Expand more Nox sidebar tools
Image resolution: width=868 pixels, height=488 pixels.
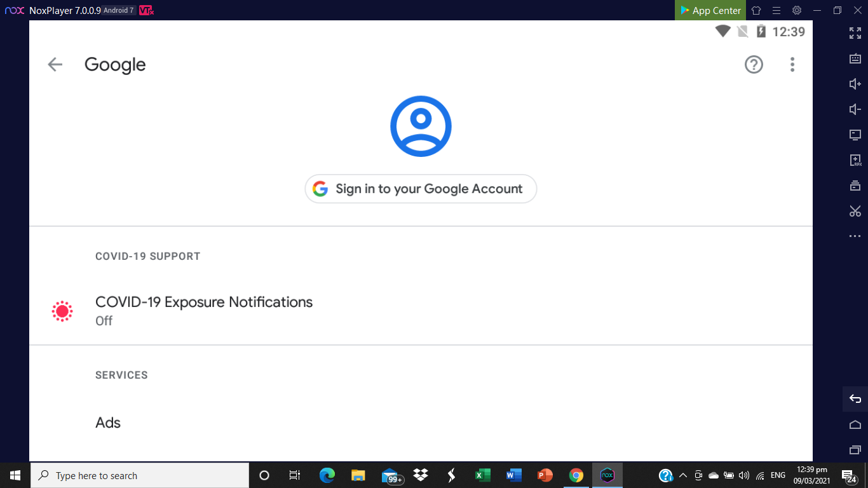855,236
